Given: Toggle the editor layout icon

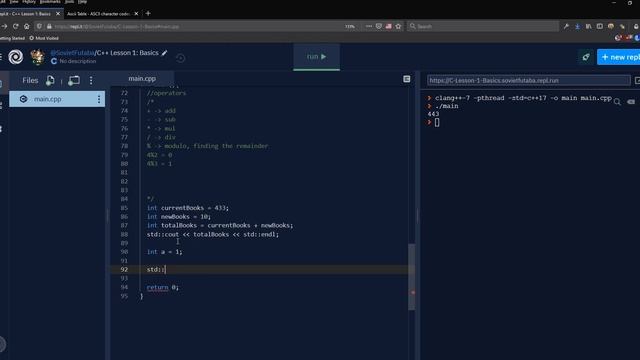Looking at the screenshot, I should click(x=407, y=79).
